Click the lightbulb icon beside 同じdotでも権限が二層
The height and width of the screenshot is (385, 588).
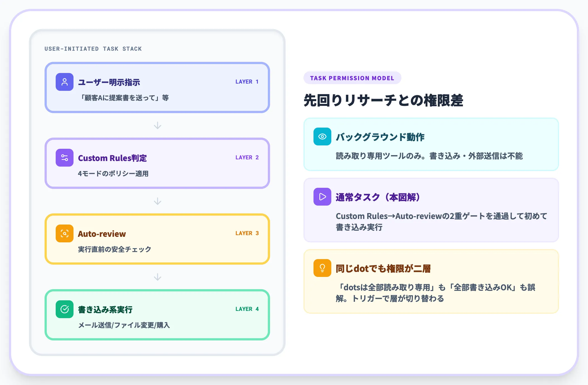click(x=322, y=268)
